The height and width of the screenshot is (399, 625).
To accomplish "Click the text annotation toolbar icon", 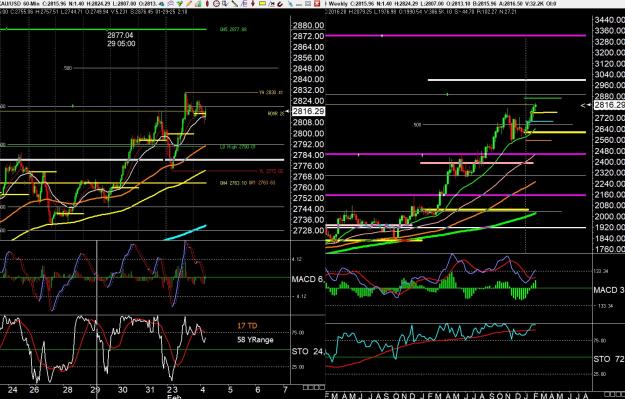I will pos(244,4).
